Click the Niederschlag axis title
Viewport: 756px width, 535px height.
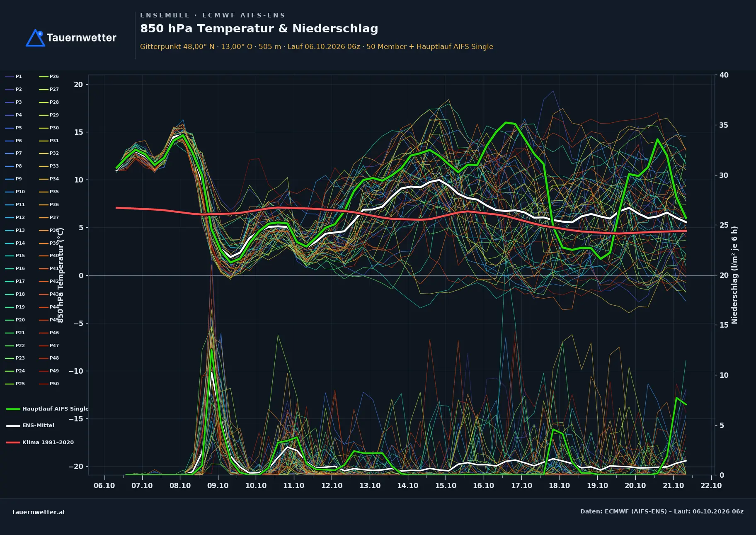point(734,275)
